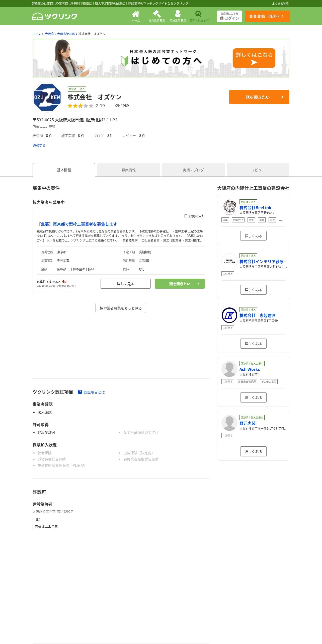Click レビュー 0件 count
The image size is (322, 644).
point(134,136)
